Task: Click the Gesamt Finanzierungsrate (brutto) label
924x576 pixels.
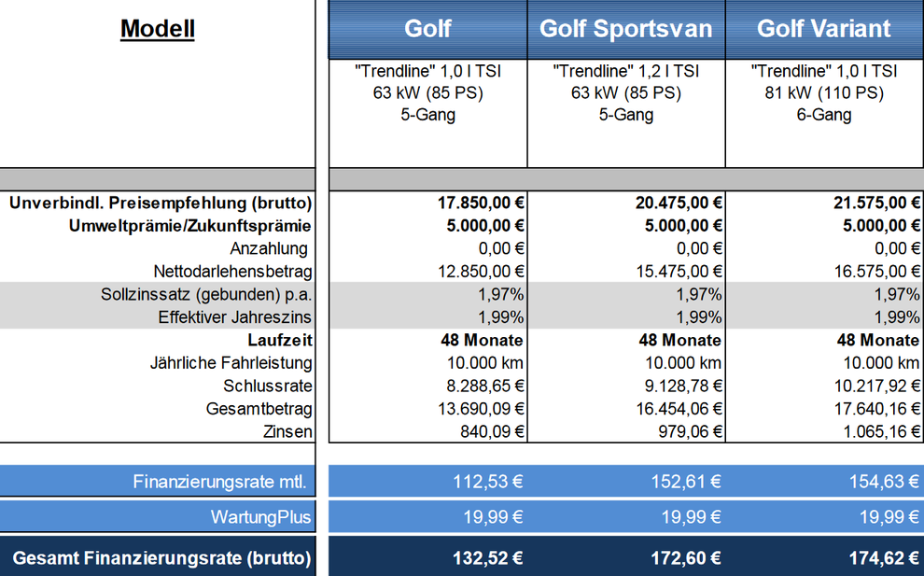Action: pyautogui.click(x=162, y=557)
